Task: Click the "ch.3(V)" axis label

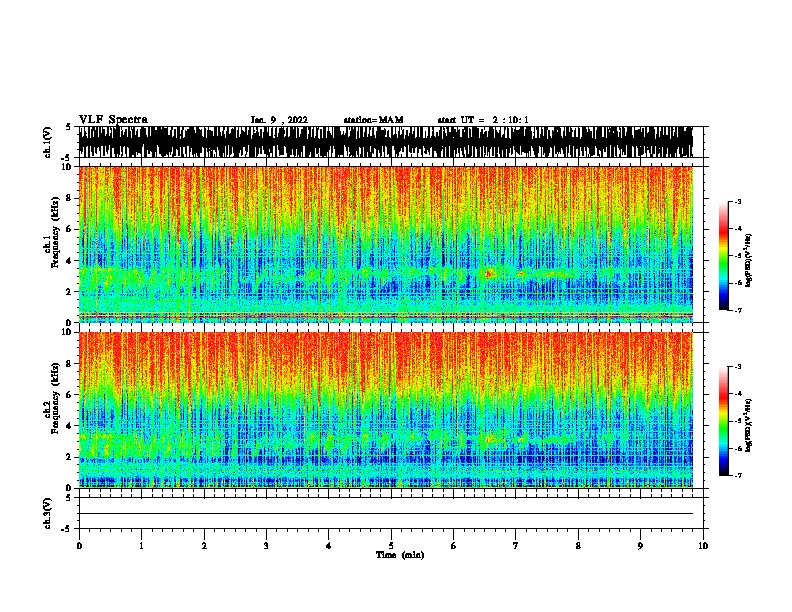Action: pyautogui.click(x=48, y=513)
